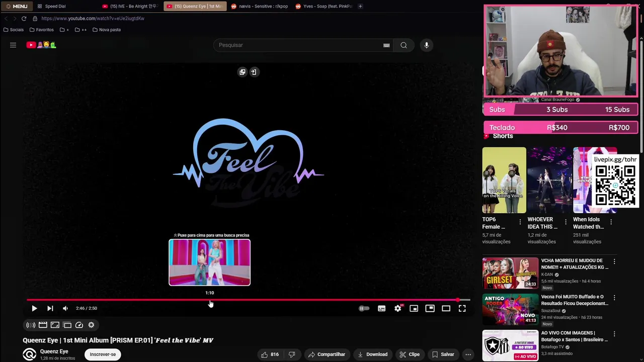Open the ++ bookmarks folder
644x362 pixels.
[x=80, y=30]
